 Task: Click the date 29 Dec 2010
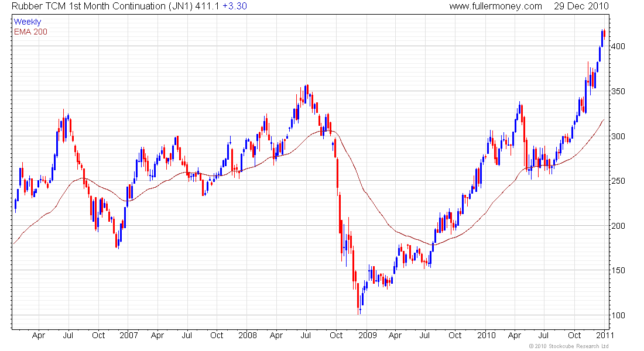click(x=581, y=6)
